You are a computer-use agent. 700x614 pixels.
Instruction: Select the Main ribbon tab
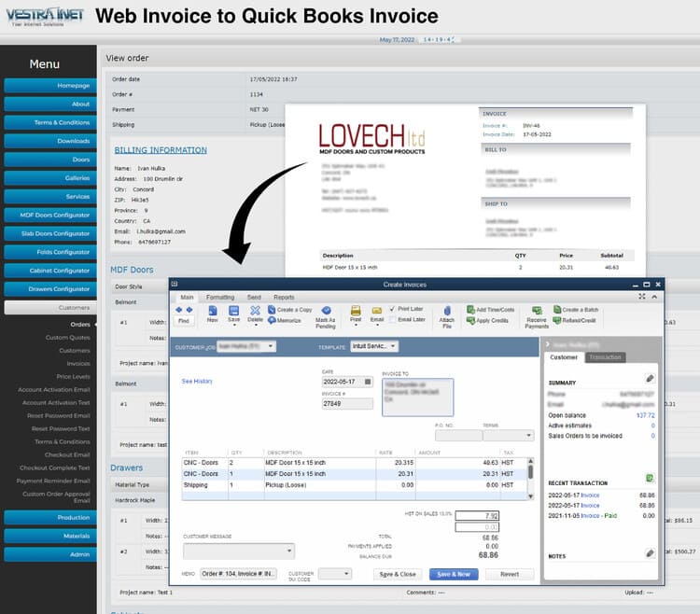coord(187,297)
